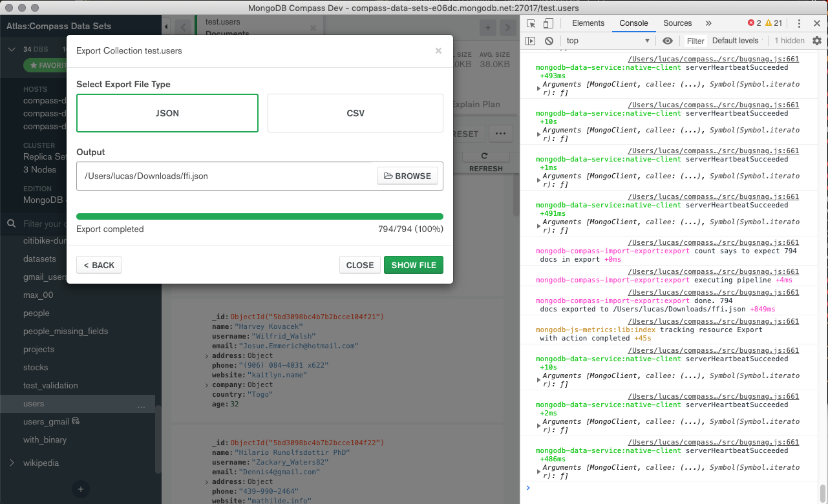Select the max_00 collection
Viewport: 828px width, 504px height.
pyautogui.click(x=38, y=295)
